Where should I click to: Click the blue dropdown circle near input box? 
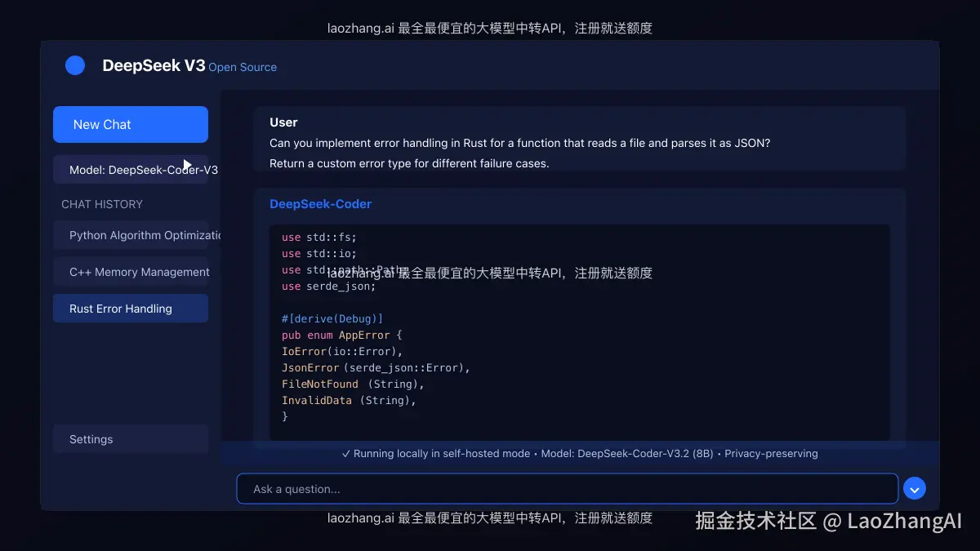tap(915, 488)
